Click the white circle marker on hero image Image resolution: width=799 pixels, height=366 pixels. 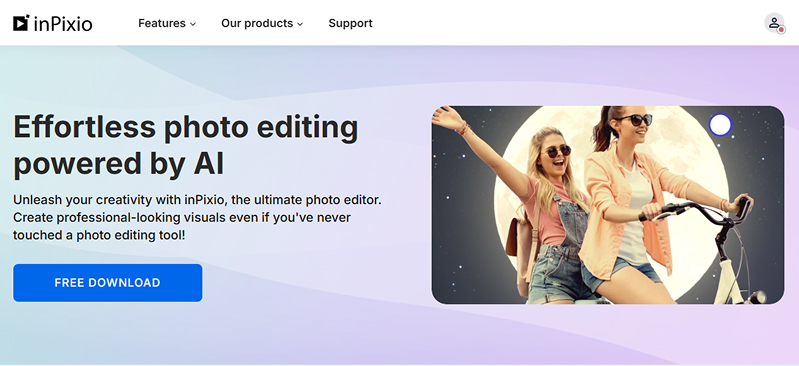tap(720, 125)
